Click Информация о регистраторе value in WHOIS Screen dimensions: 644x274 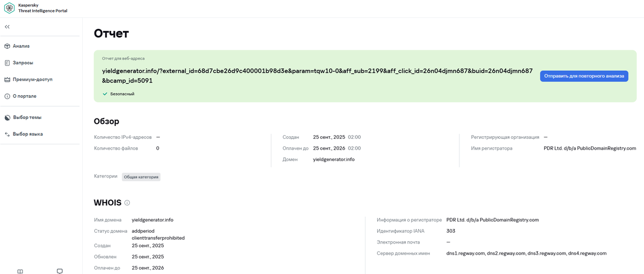click(x=493, y=220)
